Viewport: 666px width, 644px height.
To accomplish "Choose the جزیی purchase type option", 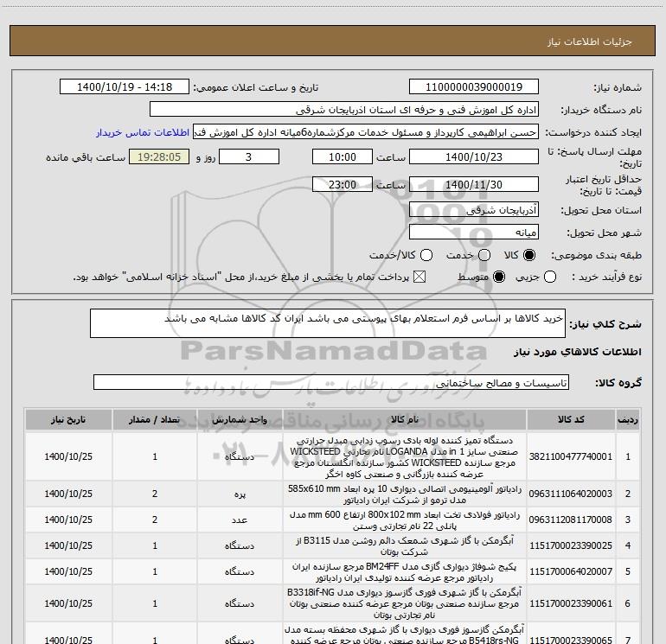I will (550, 277).
